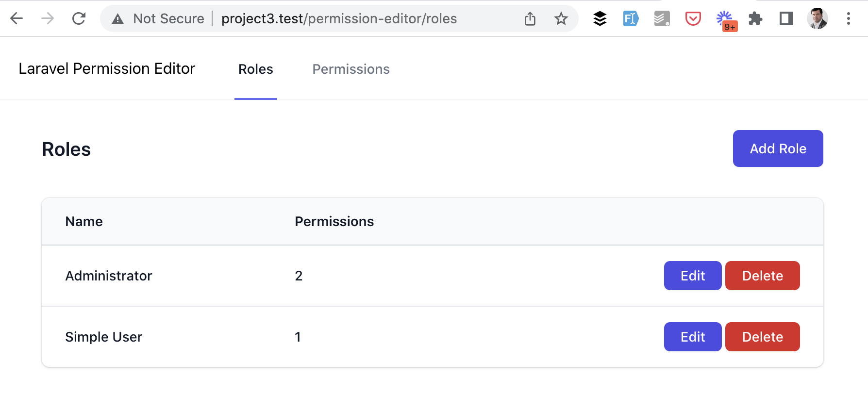
Task: Open the Extensions puzzle piece menu
Action: click(755, 19)
